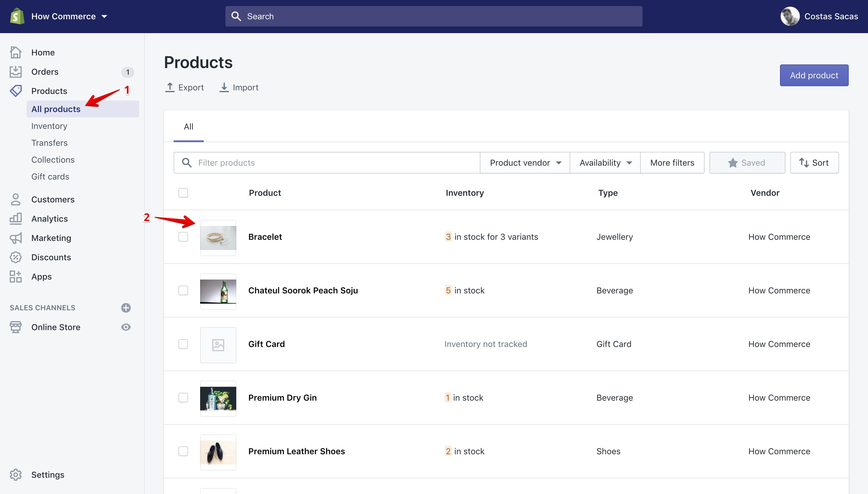The height and width of the screenshot is (494, 868).
Task: Click the Vendor column header
Action: 765,193
